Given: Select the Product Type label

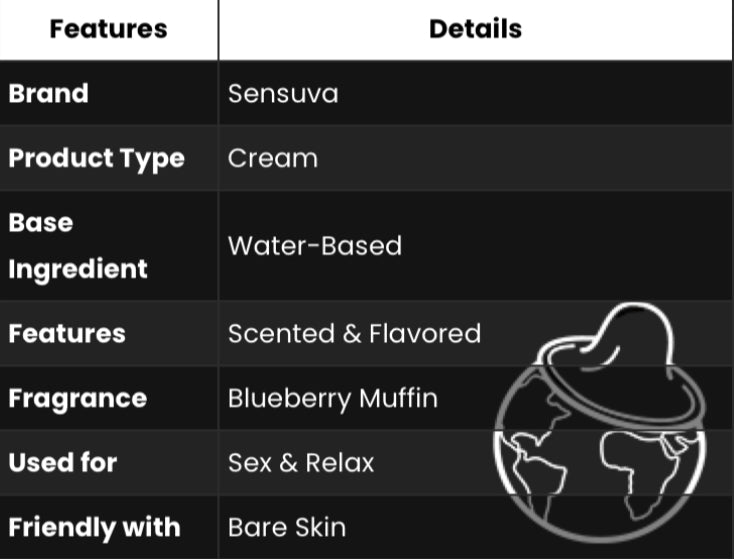Looking at the screenshot, I should pos(96,158).
